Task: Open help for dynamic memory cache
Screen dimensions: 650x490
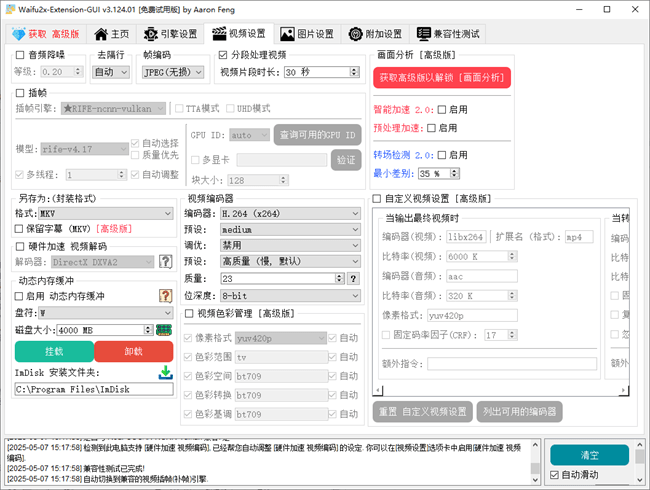Action: click(166, 296)
